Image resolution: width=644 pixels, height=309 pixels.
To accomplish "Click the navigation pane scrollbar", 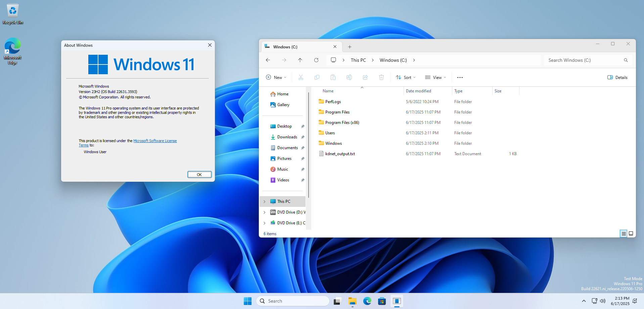I will coord(309,144).
